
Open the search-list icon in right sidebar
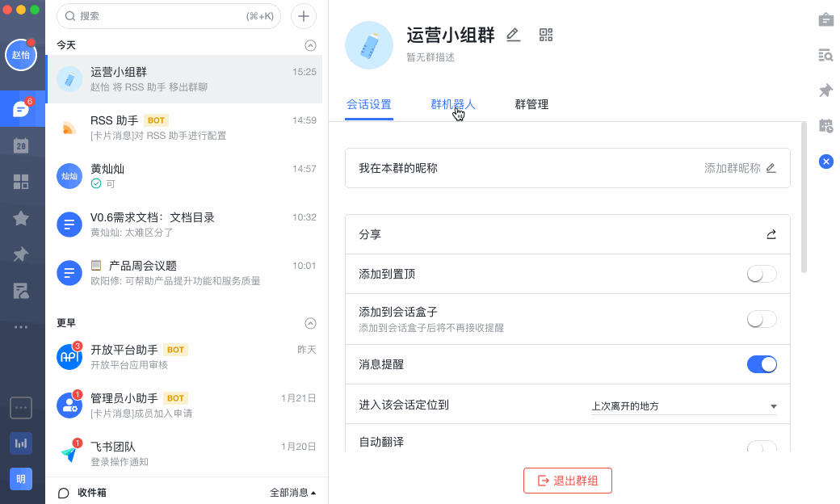pyautogui.click(x=825, y=55)
